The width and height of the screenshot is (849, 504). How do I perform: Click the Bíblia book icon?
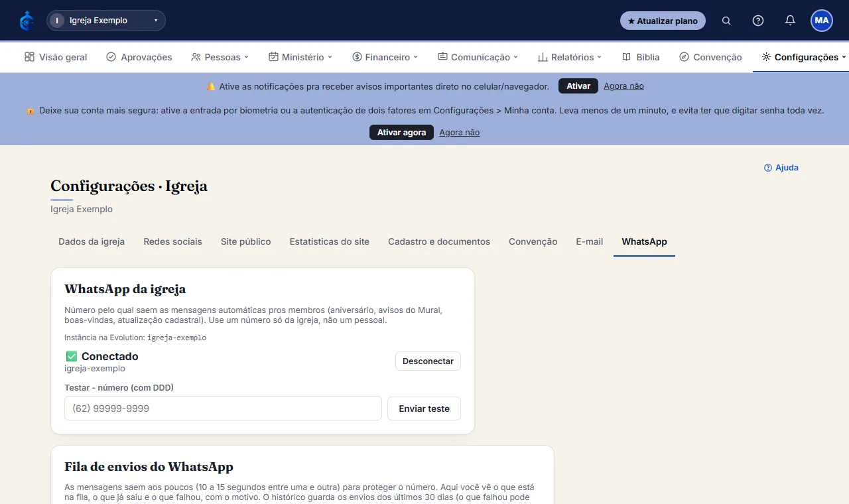pos(626,57)
